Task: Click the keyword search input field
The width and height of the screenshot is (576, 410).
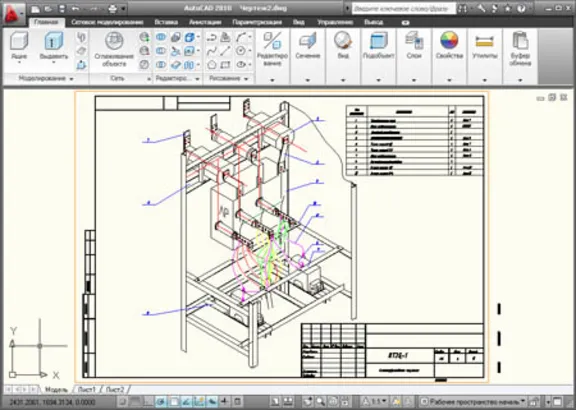Action: point(403,8)
